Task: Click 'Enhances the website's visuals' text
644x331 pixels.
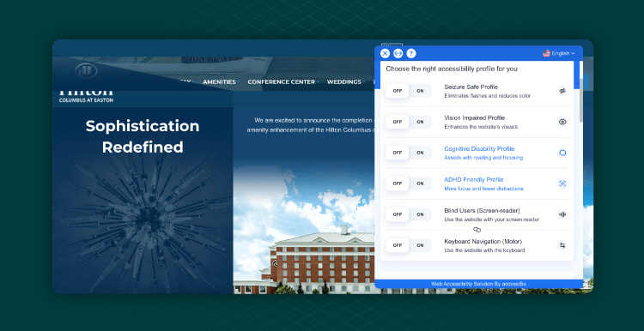Action: [481, 127]
